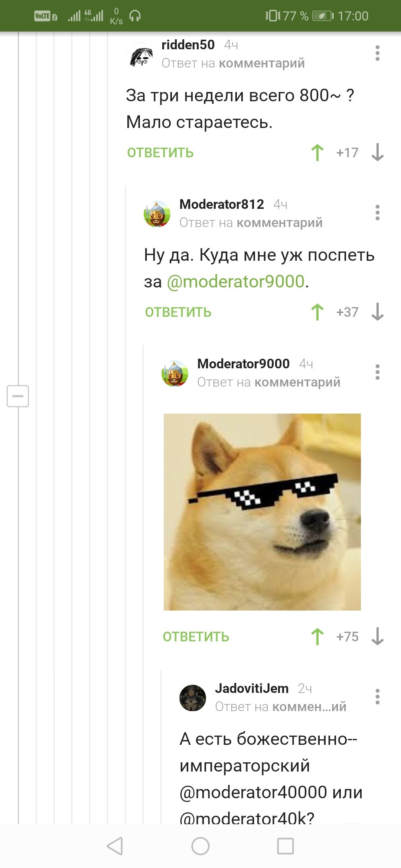Downvote Moderator9000's doge comment
The width and height of the screenshot is (401, 868).
tap(378, 637)
